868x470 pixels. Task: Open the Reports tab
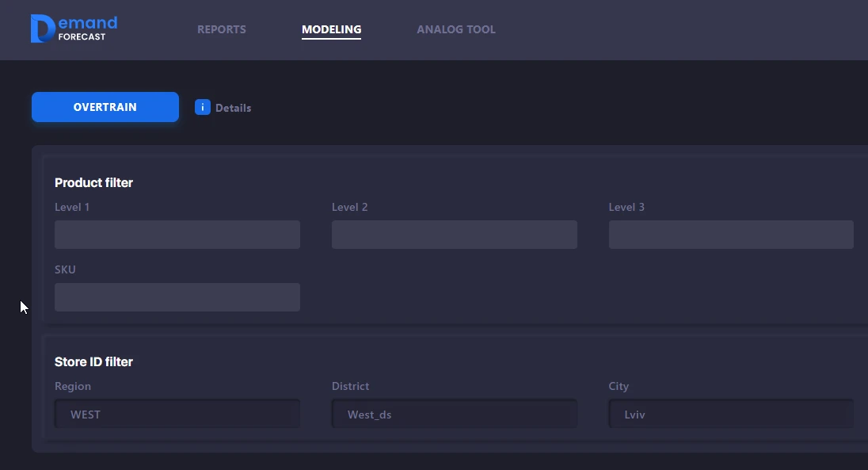click(222, 30)
